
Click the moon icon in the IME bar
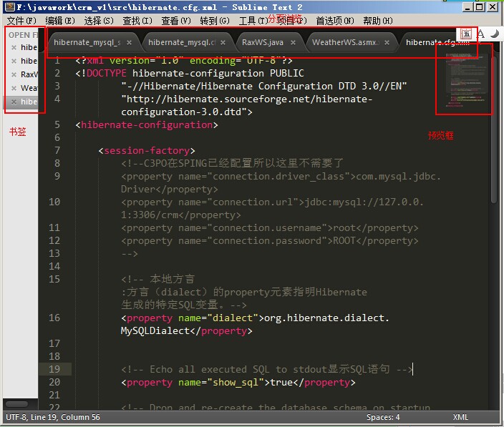click(x=494, y=34)
